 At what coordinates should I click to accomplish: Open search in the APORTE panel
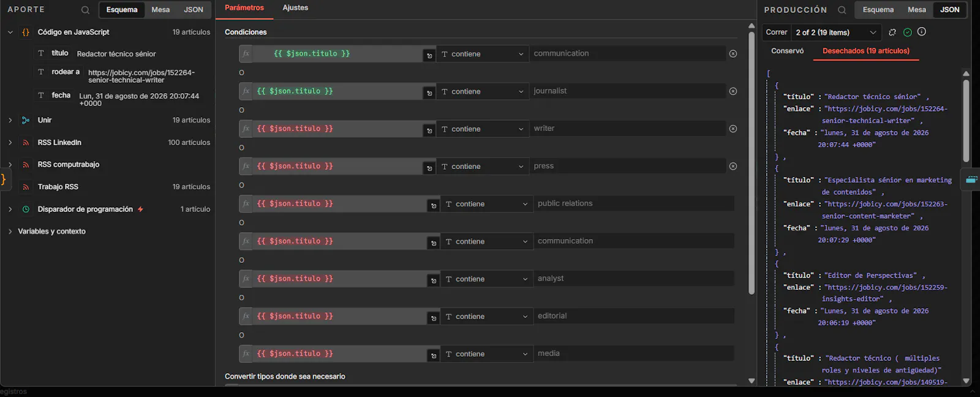(x=85, y=10)
